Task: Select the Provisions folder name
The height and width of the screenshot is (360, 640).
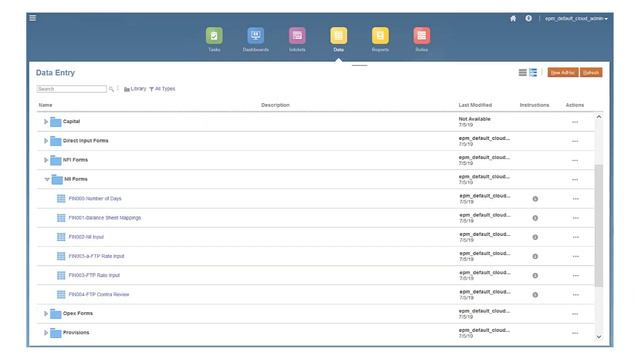Action: [76, 333]
